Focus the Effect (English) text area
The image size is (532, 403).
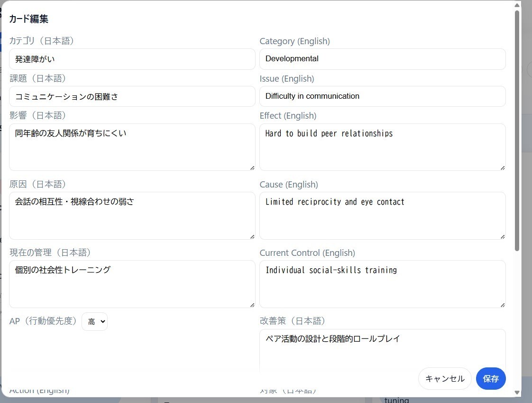coord(382,147)
